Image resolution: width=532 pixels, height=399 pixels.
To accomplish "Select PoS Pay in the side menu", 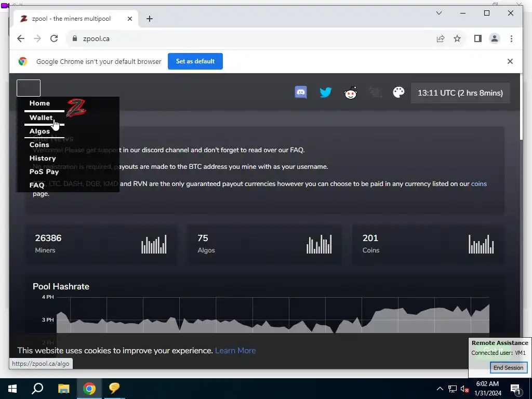I will coord(44,171).
